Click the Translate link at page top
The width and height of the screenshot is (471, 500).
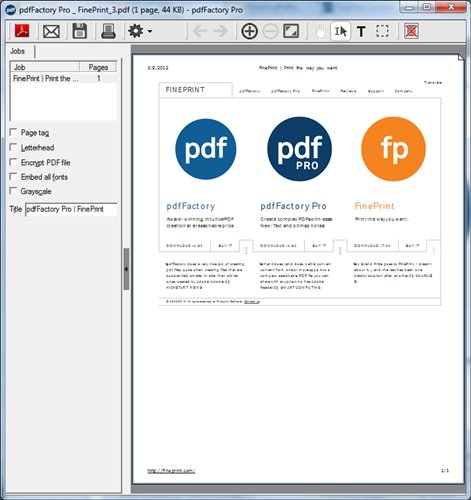pos(433,82)
